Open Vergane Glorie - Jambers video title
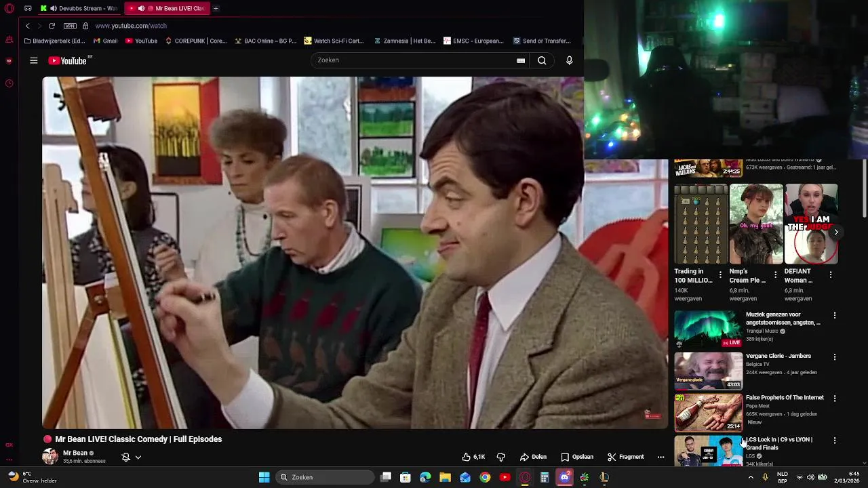The image size is (868, 488). [778, 356]
